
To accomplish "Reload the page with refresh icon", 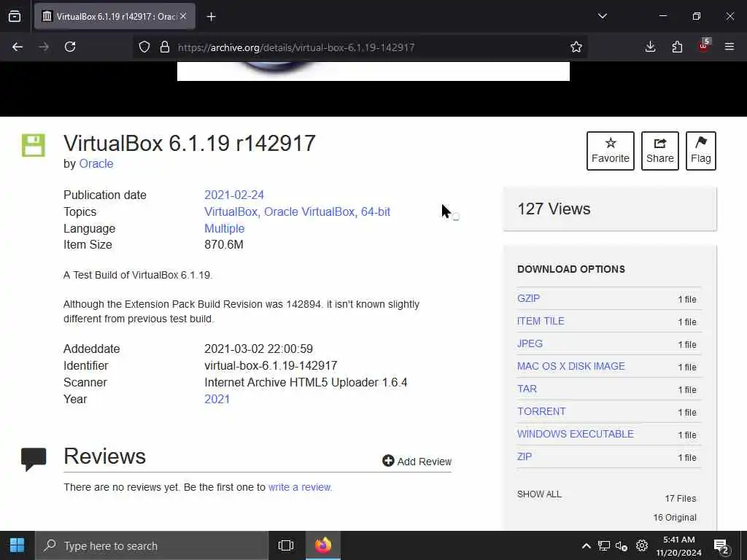I will point(70,47).
